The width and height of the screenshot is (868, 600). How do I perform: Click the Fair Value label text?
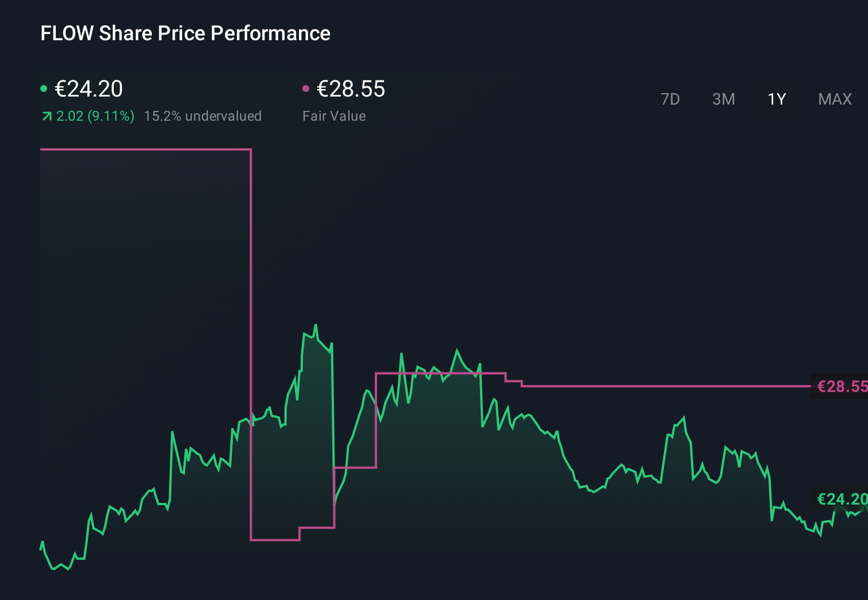334,116
